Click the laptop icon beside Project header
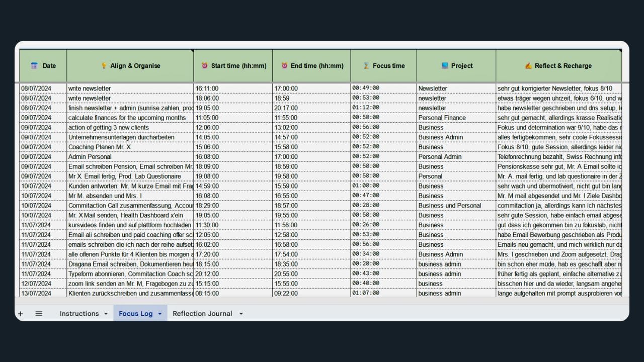 [444, 66]
